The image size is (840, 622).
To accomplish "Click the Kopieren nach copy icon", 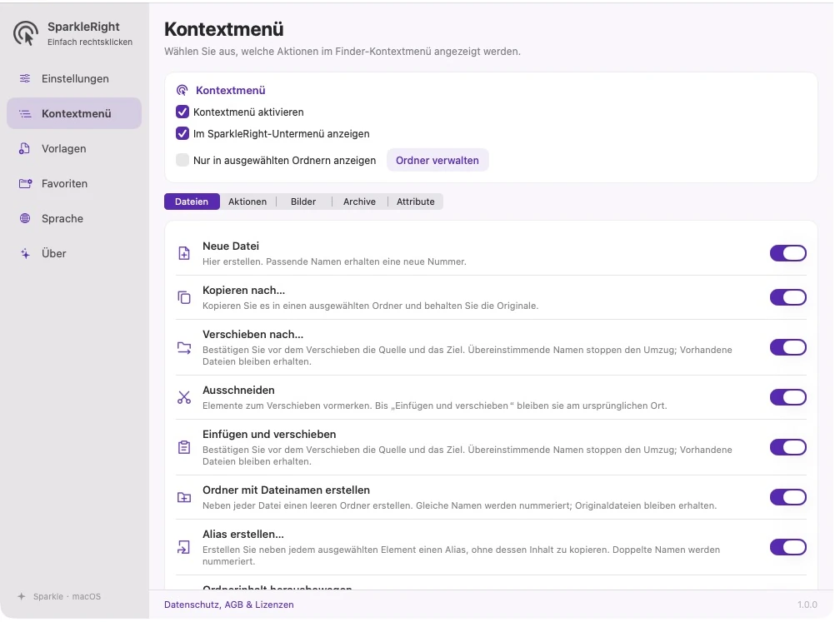I will pyautogui.click(x=183, y=297).
